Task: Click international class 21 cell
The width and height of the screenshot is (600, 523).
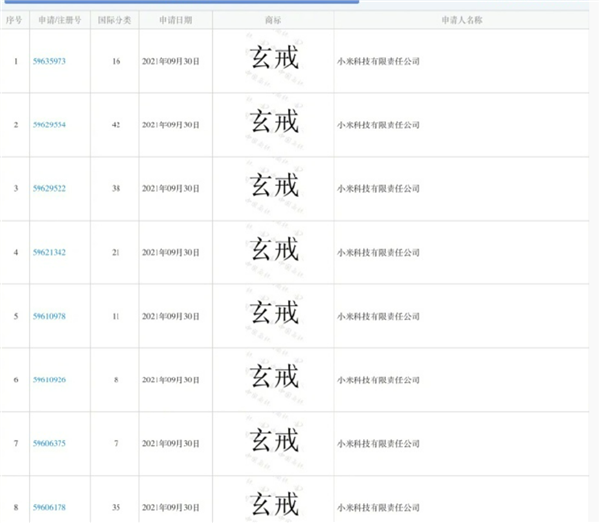Action: (116, 252)
